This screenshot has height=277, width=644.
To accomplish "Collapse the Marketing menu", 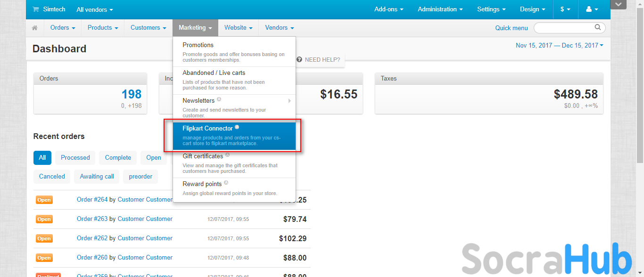I will point(195,28).
